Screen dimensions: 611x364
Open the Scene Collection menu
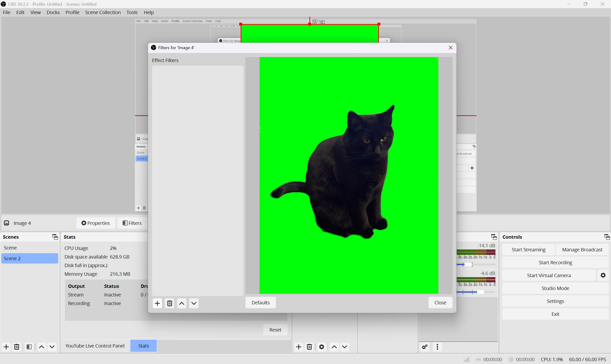pyautogui.click(x=103, y=12)
